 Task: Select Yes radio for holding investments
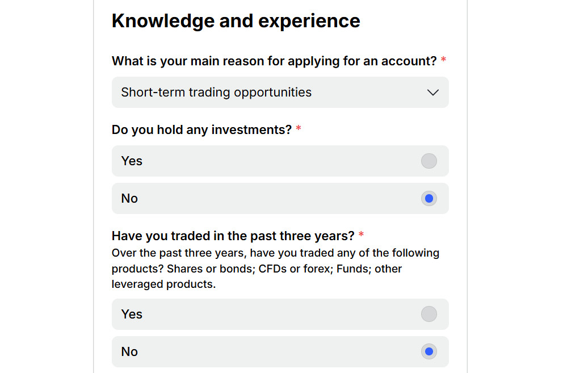click(429, 161)
